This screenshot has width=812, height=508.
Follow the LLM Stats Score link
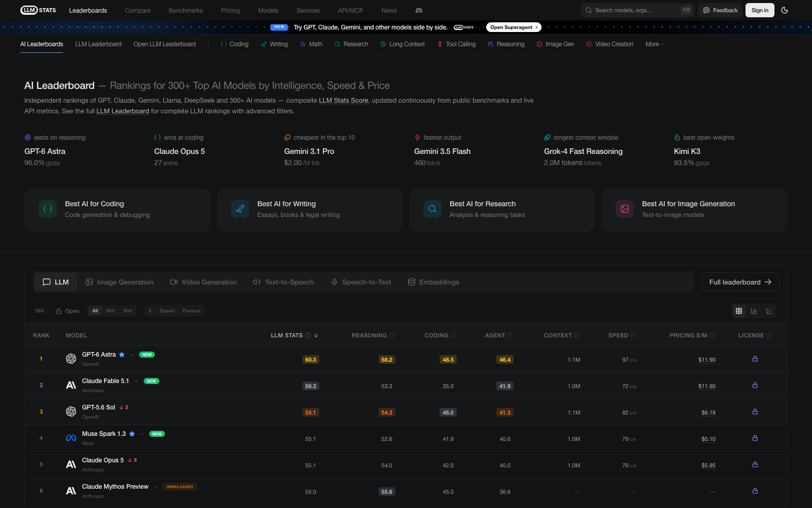344,101
